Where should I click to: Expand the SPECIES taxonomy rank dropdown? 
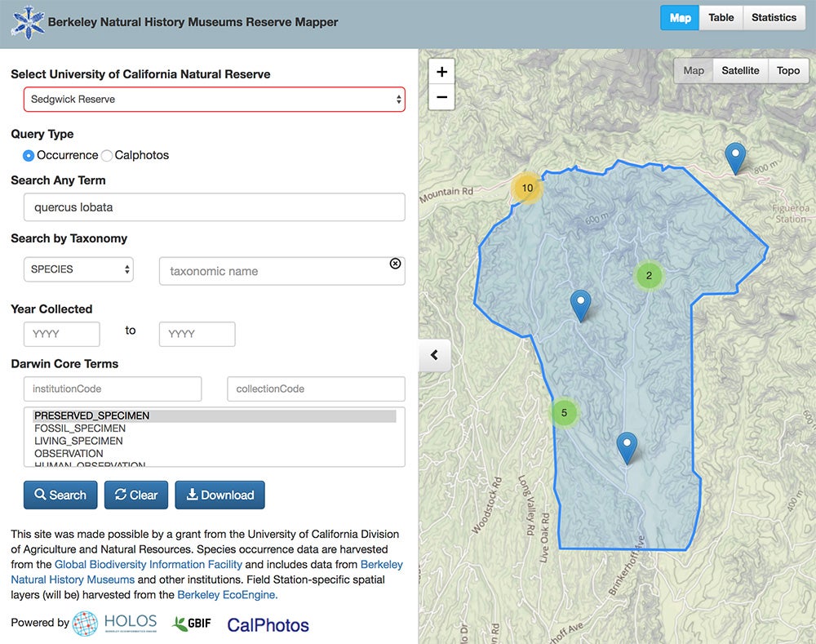pyautogui.click(x=78, y=269)
